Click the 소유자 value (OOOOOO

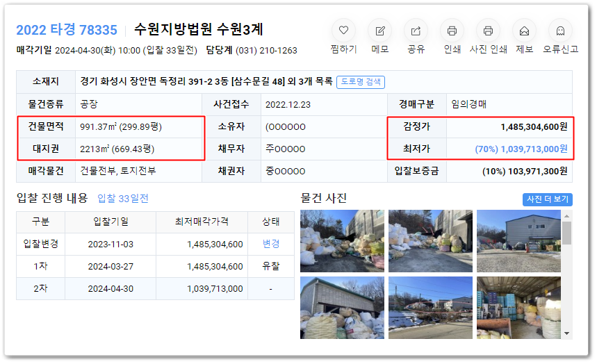click(285, 127)
